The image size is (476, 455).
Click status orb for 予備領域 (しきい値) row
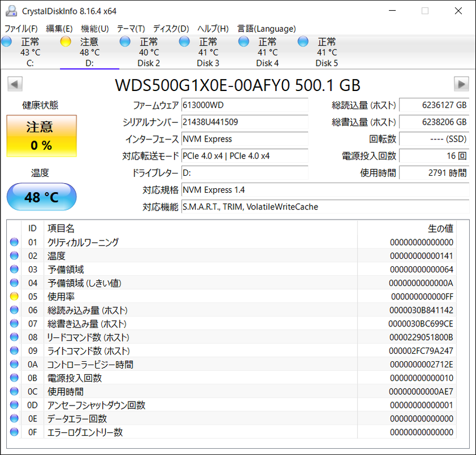[x=14, y=283]
